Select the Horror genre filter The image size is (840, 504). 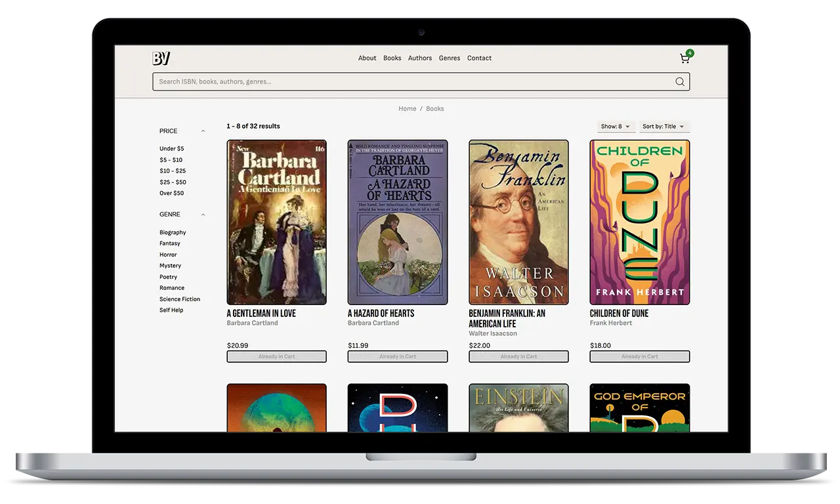[168, 255]
